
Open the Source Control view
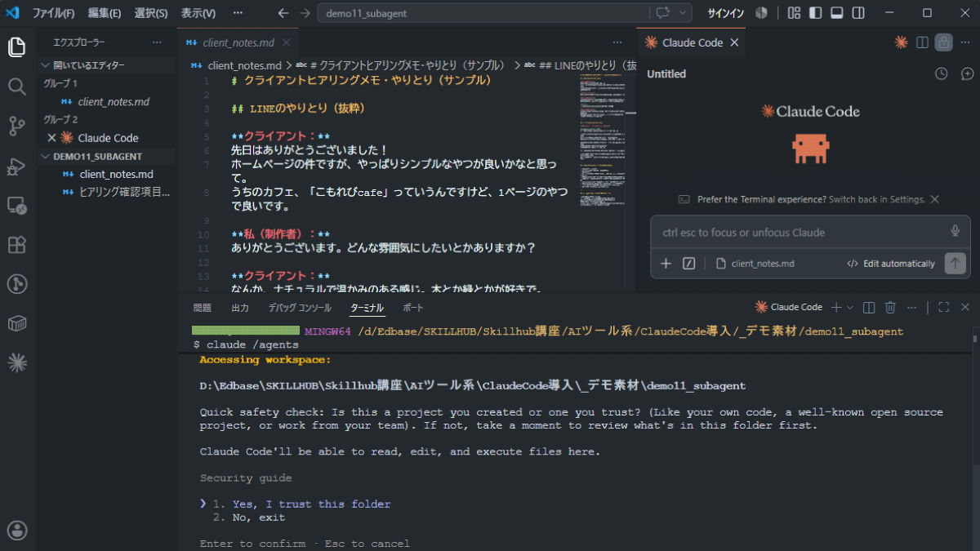(17, 125)
